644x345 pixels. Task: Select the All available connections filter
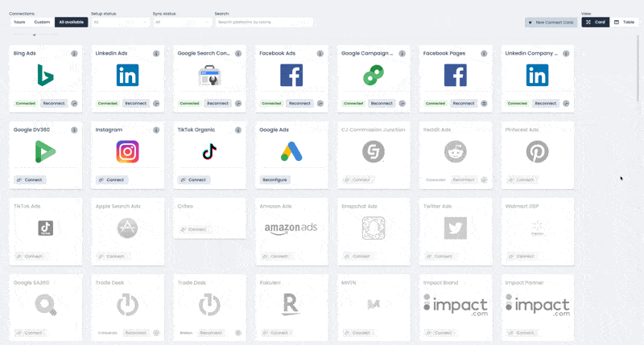tap(71, 23)
